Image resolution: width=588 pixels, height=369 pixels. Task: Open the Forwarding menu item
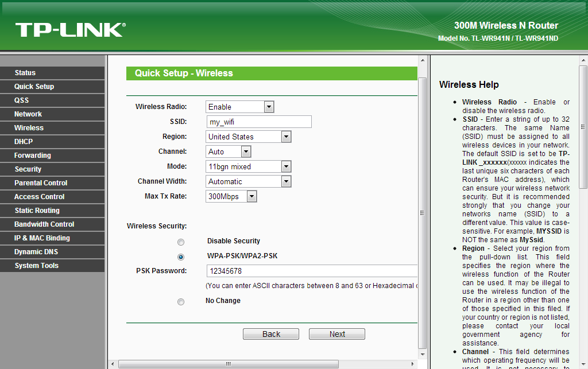[52, 156]
